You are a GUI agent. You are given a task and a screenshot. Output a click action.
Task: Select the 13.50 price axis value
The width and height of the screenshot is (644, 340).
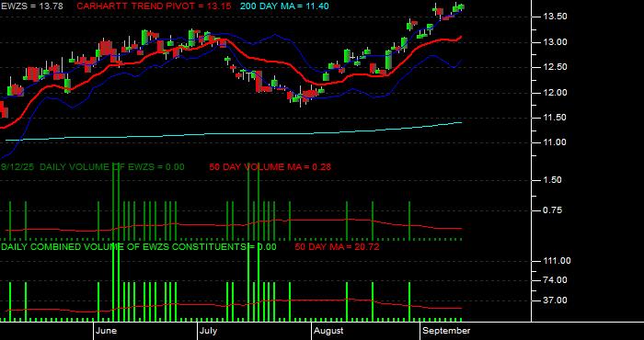pos(555,17)
